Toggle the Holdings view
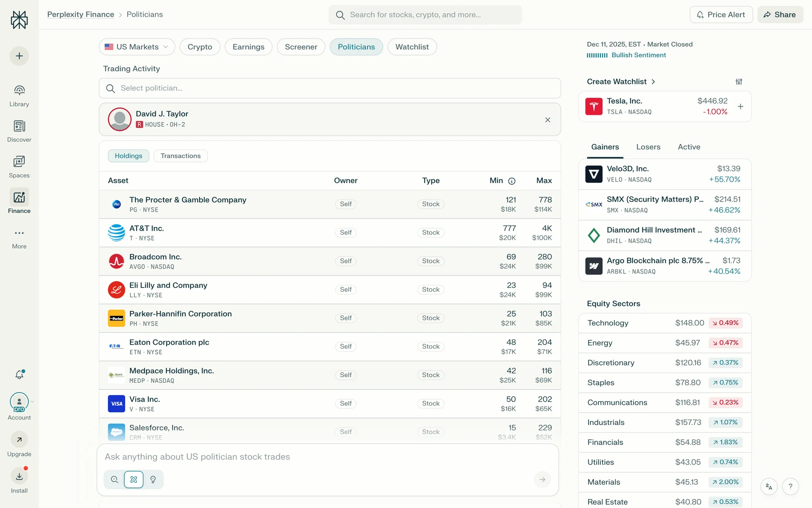Viewport: 812px width, 508px height. point(128,156)
